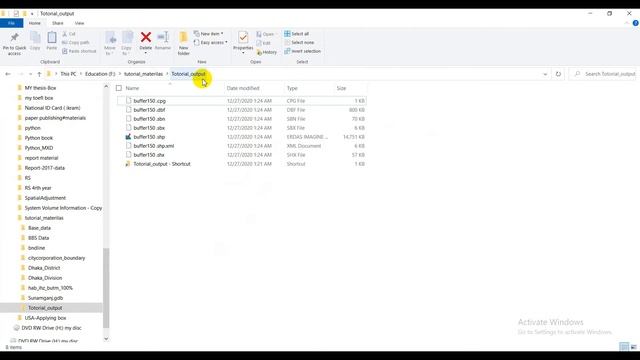Viewport: 640px width, 360px height.
Task: Open the Move to ribbon command
Action: pyautogui.click(x=110, y=43)
